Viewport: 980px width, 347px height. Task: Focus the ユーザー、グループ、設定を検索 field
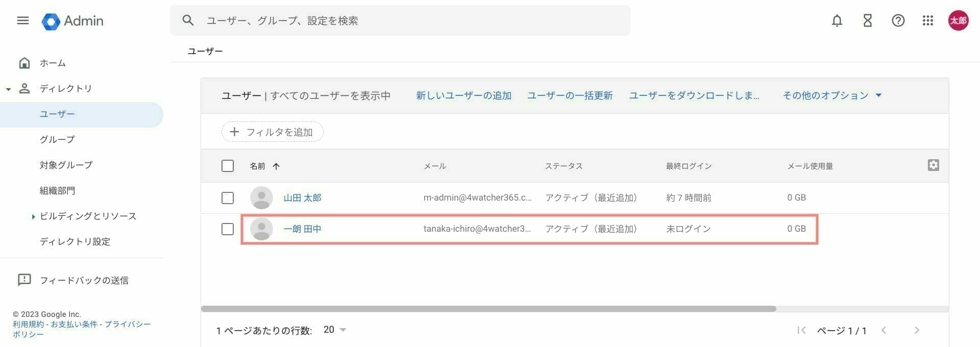click(400, 20)
